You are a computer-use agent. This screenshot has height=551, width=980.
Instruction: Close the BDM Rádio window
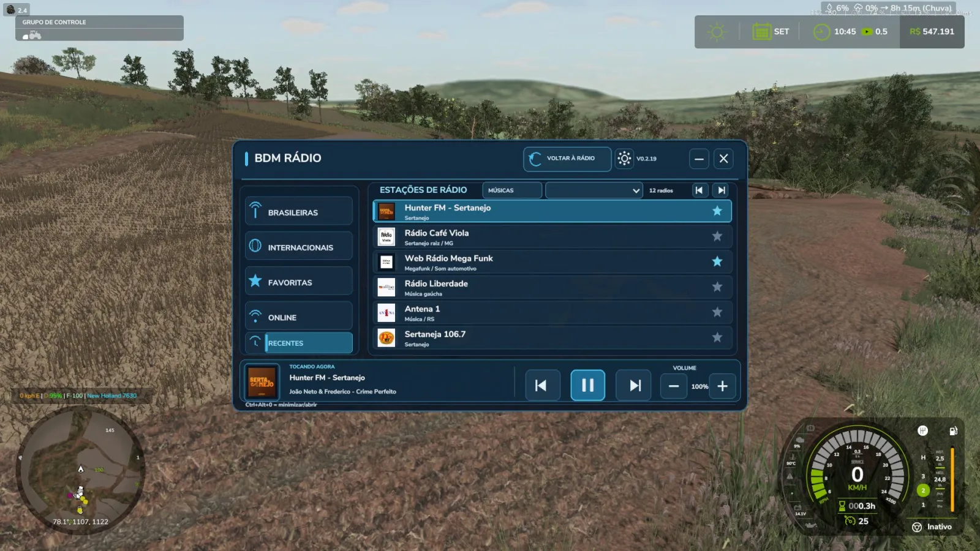point(723,159)
